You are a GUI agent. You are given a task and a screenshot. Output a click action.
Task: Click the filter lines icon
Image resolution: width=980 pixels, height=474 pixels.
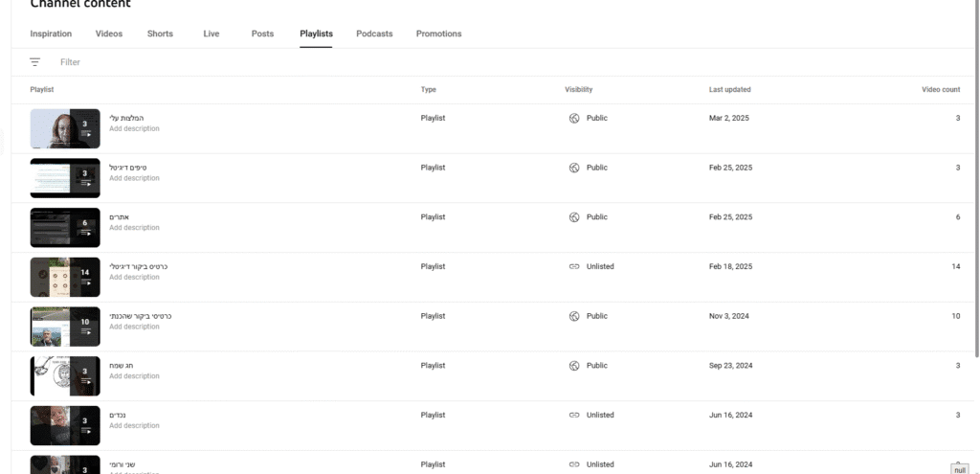(x=35, y=62)
